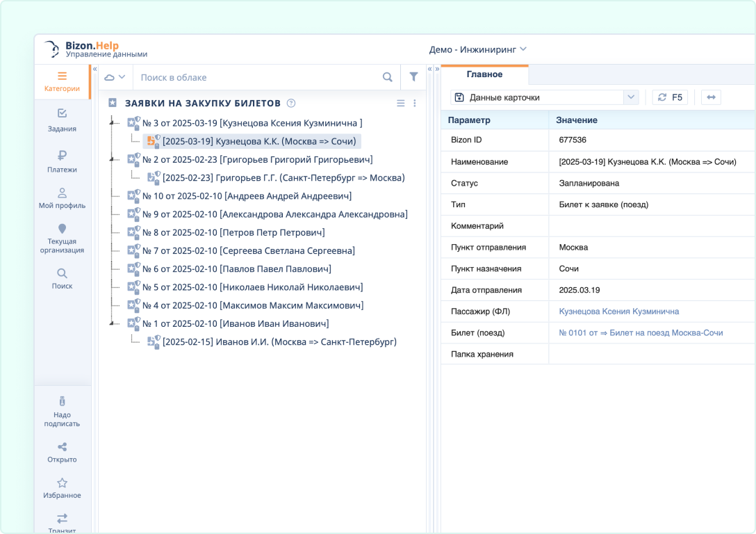The height and width of the screenshot is (534, 756).
Task: Click inside the Поиск в облаке field
Action: click(x=257, y=77)
